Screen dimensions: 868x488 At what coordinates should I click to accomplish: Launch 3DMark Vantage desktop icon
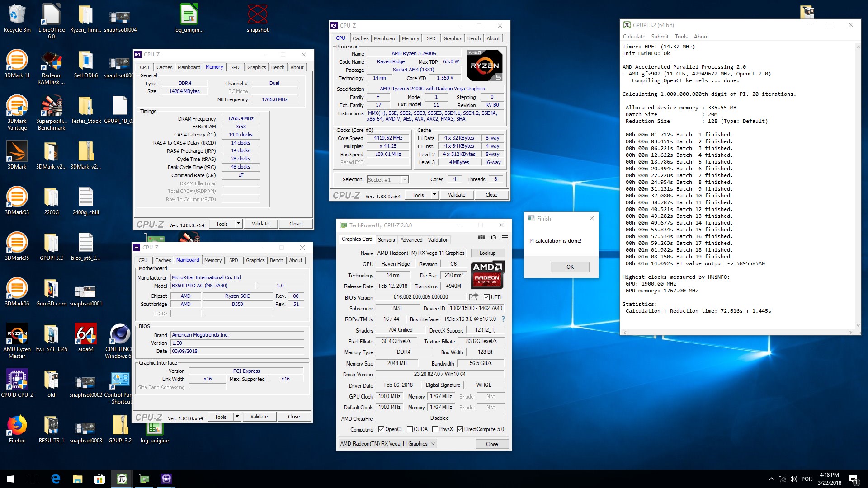tap(17, 113)
